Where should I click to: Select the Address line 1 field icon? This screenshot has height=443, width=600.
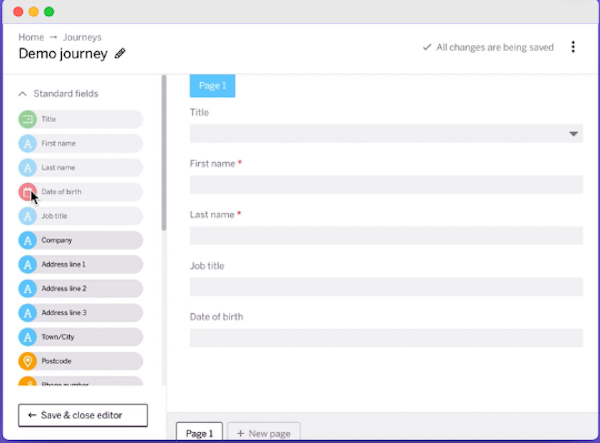(x=27, y=264)
